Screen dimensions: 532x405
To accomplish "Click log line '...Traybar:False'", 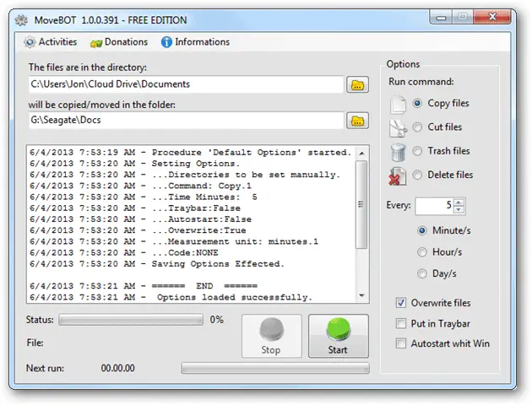I will point(135,208).
